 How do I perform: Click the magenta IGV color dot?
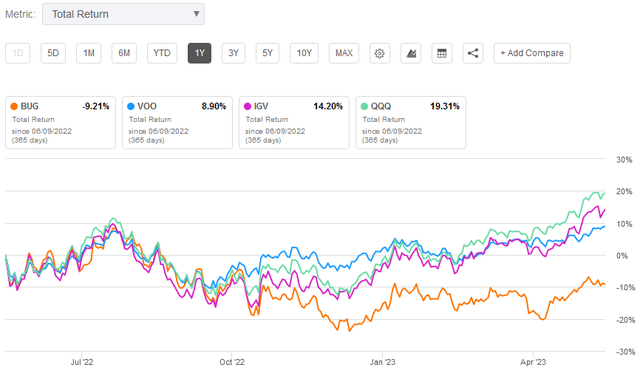pos(248,107)
